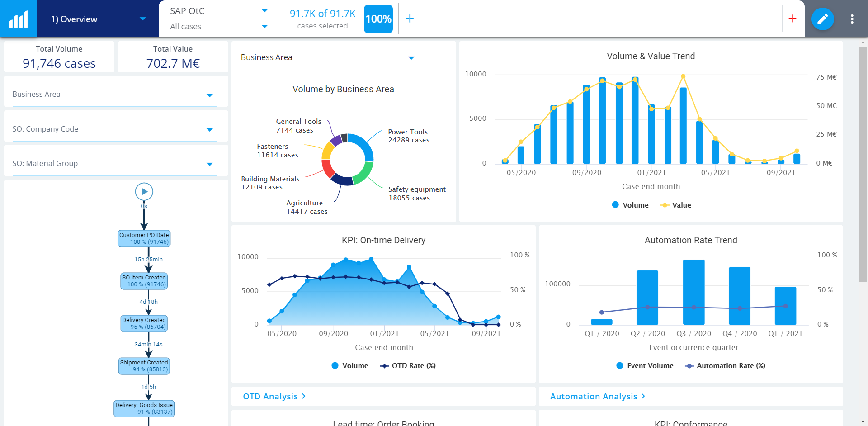
Task: Click the Total Value 702.7 M€ card
Action: [173, 57]
